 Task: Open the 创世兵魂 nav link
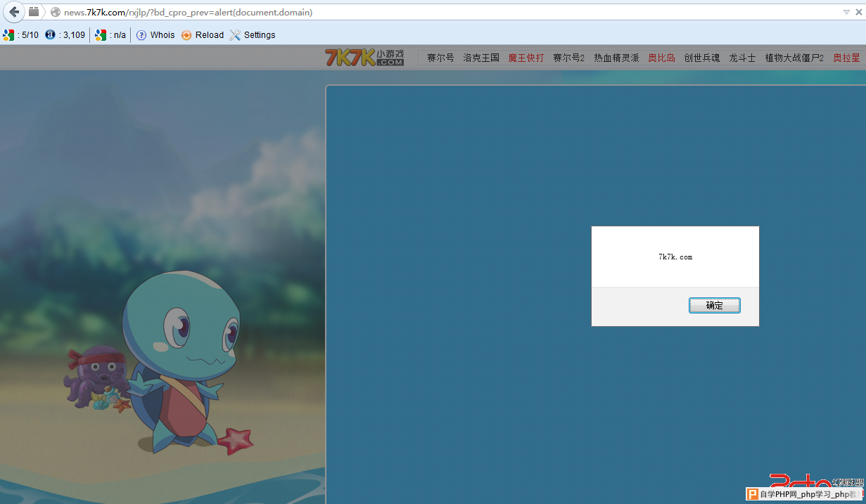click(x=702, y=58)
